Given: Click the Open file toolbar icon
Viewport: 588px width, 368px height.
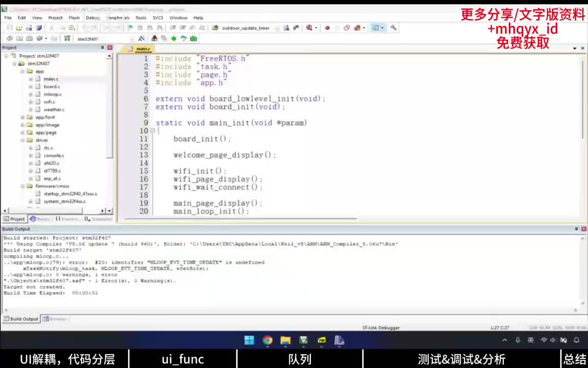Looking at the screenshot, I should click(x=19, y=28).
